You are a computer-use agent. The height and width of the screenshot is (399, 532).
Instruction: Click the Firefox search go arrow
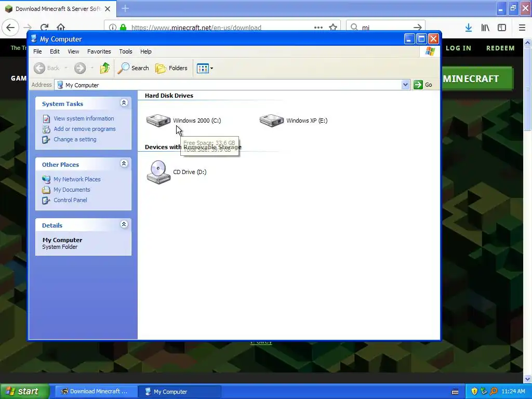[418, 28]
